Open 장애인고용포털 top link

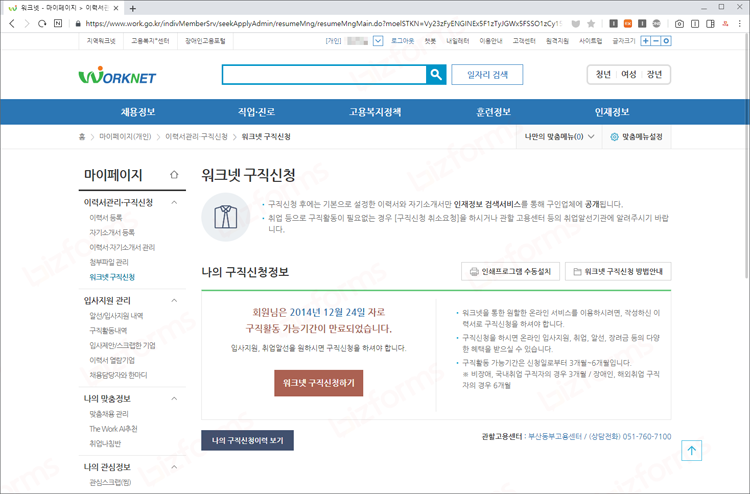click(205, 41)
